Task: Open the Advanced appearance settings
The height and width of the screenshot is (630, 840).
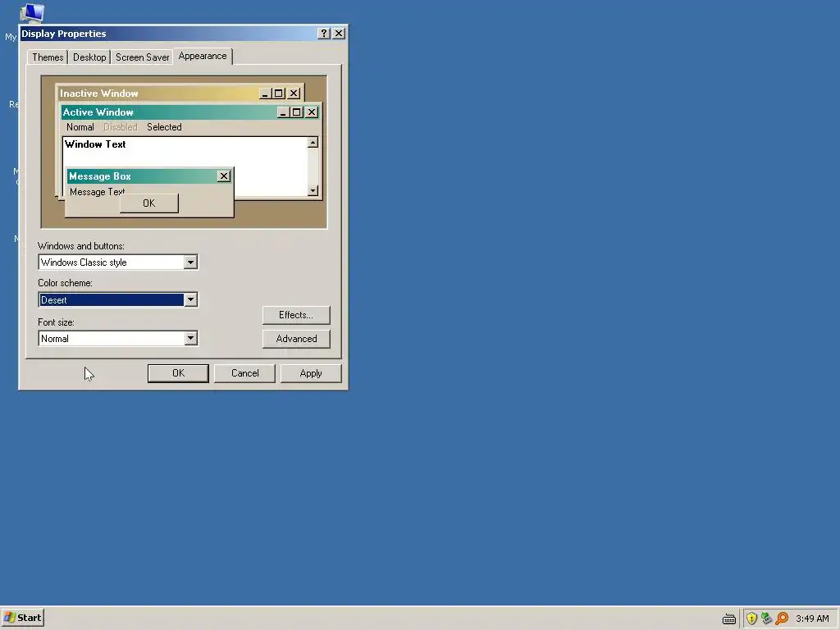Action: pyautogui.click(x=296, y=339)
